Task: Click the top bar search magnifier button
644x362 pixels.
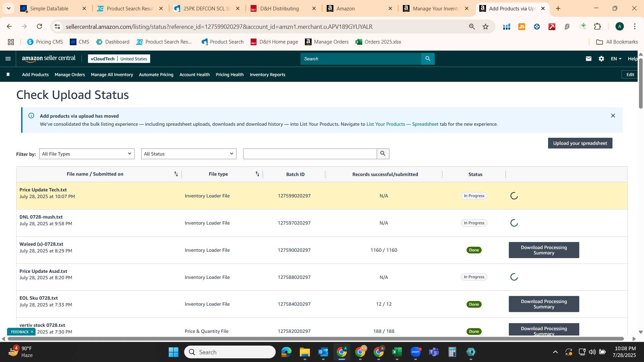Action: point(428,59)
